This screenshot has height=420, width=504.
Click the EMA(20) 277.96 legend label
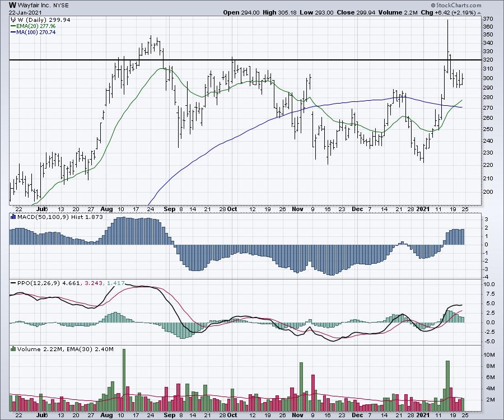click(36, 26)
